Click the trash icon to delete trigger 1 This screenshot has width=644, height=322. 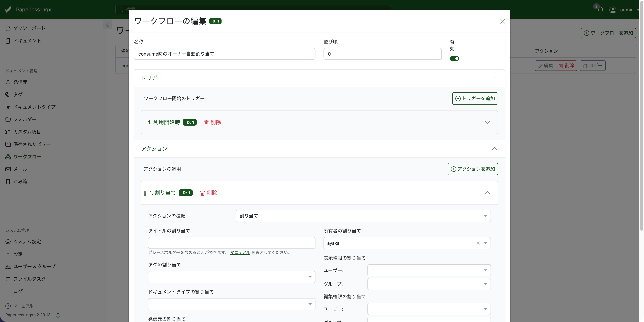point(206,123)
